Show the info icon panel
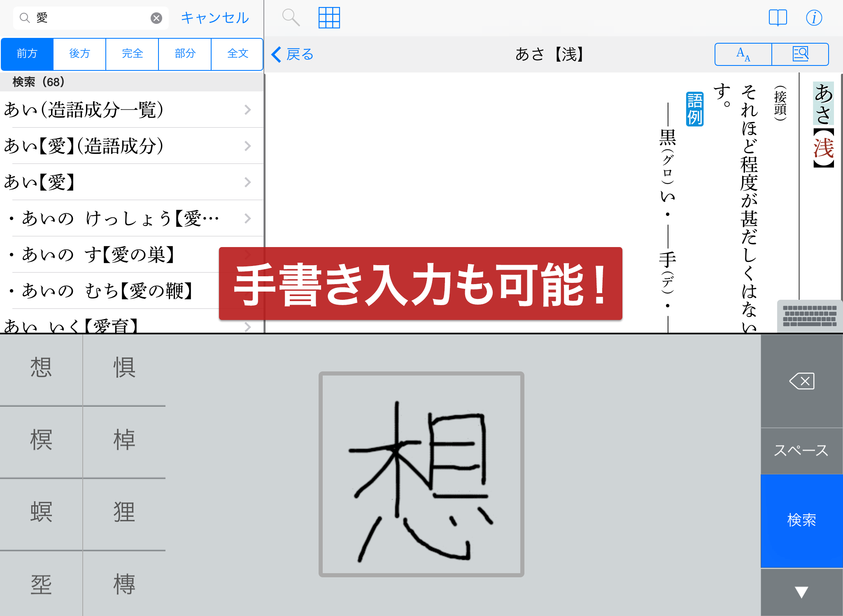This screenshot has height=616, width=843. point(814,18)
